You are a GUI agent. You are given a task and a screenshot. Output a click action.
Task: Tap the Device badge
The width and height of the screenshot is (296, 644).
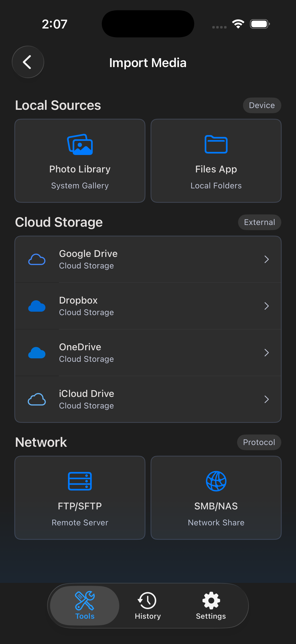[x=262, y=105]
